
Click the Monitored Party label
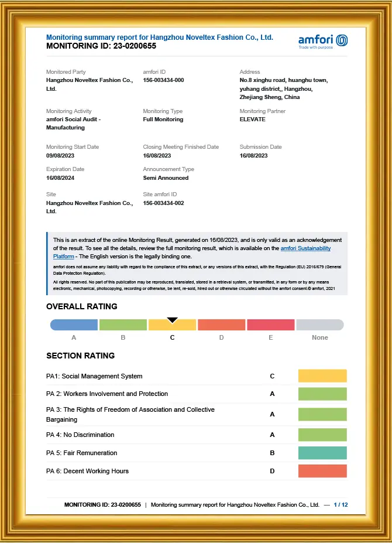(66, 71)
